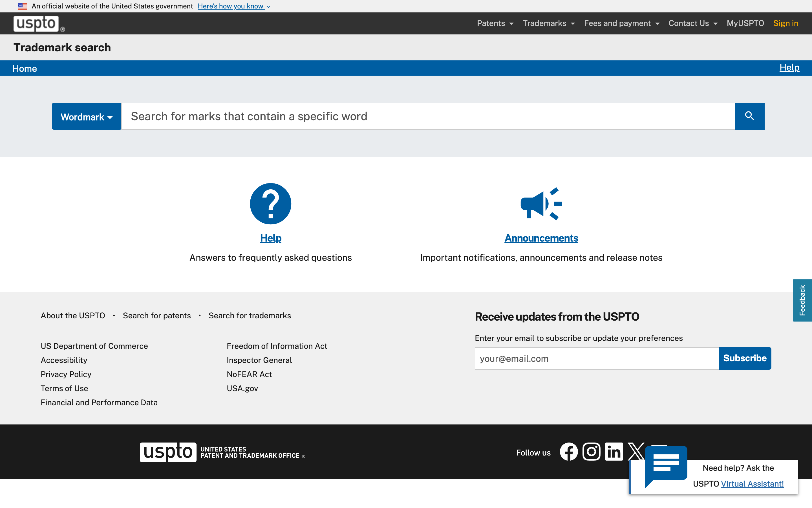Viewport: 812px width, 508px height.
Task: Click the blue question mark Help icon
Action: point(270,203)
